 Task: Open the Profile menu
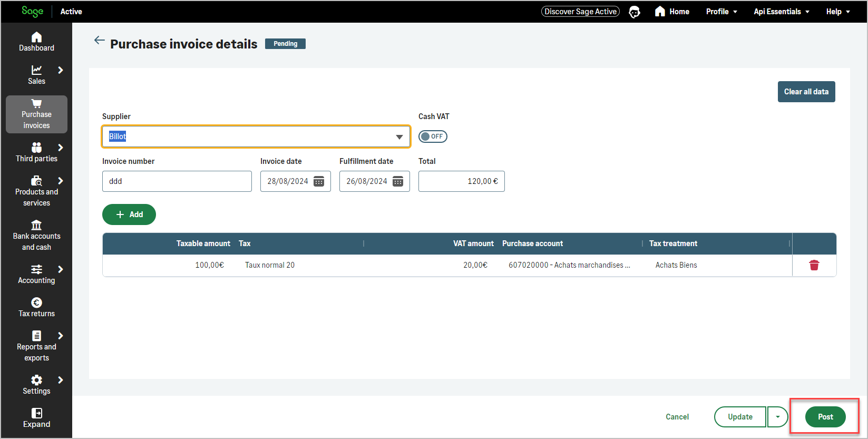(721, 12)
